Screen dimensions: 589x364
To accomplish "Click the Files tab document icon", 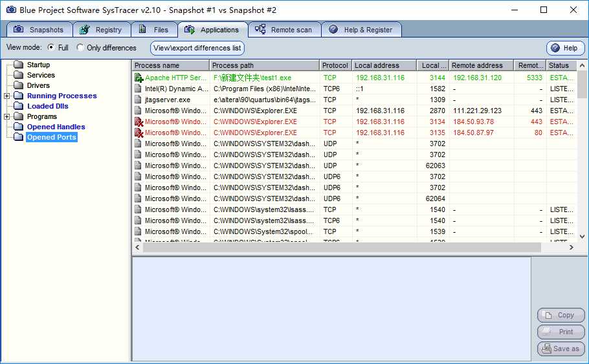I will point(142,29).
